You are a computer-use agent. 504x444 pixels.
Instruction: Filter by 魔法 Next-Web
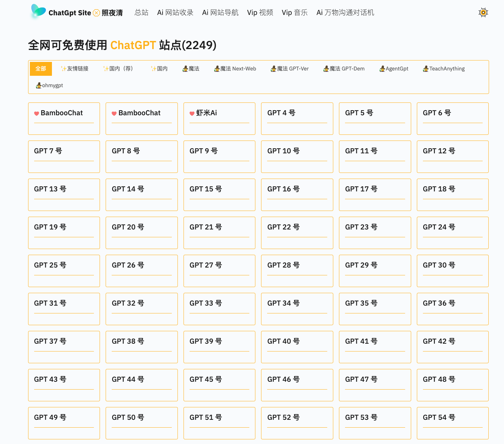(235, 69)
